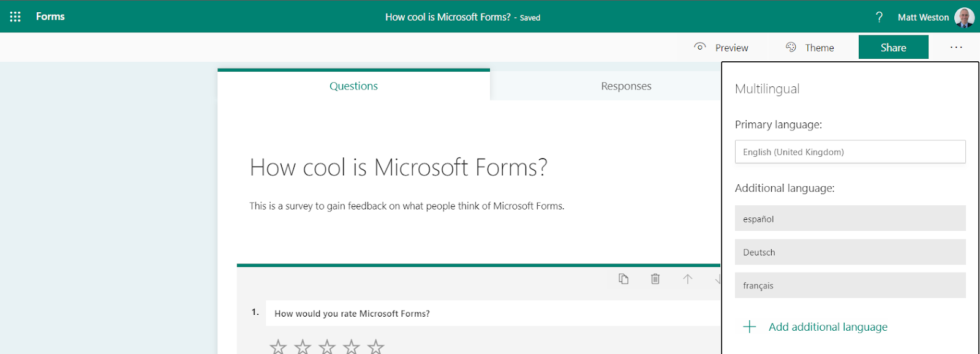Select the français additional language
The width and height of the screenshot is (980, 354).
click(850, 285)
